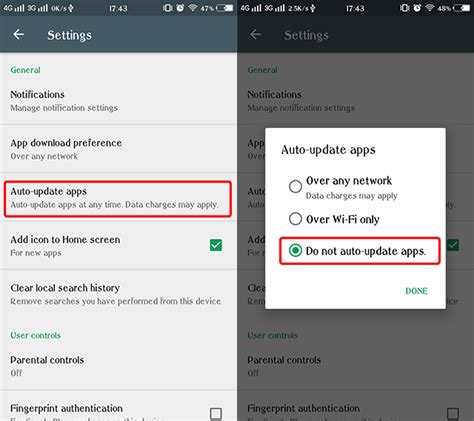Tap DONE in the Auto-update apps dialog
This screenshot has width=474, height=421.
416,291
